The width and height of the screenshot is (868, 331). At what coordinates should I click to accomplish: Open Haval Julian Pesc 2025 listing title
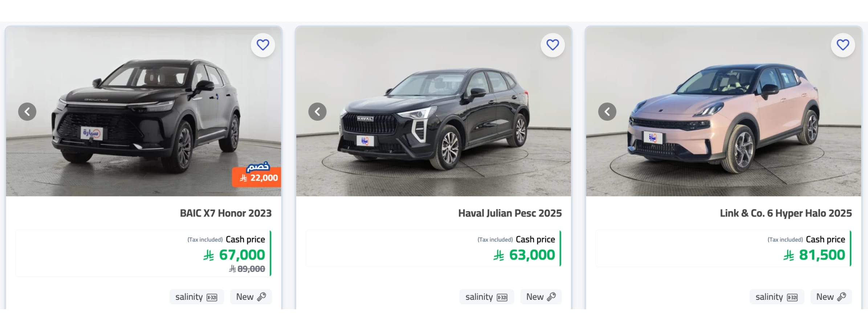click(x=510, y=213)
